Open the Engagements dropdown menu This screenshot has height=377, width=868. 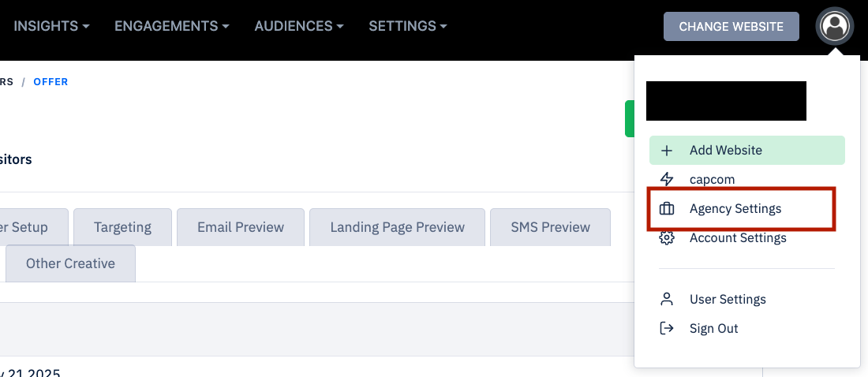tap(171, 26)
